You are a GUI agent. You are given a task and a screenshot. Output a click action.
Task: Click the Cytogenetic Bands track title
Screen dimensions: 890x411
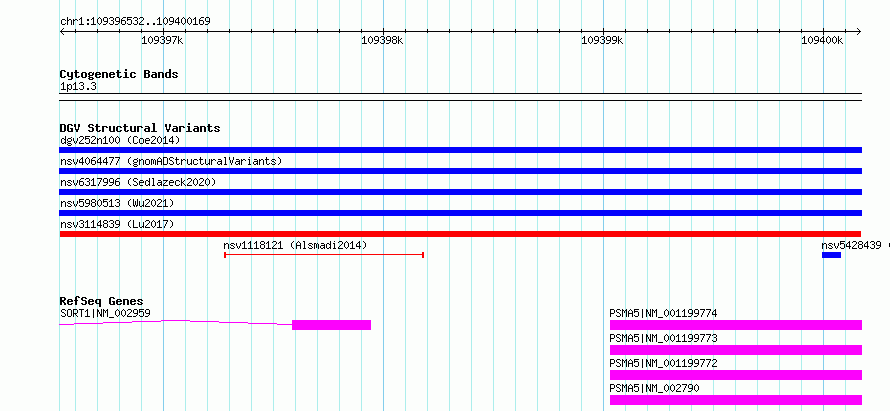point(119,74)
